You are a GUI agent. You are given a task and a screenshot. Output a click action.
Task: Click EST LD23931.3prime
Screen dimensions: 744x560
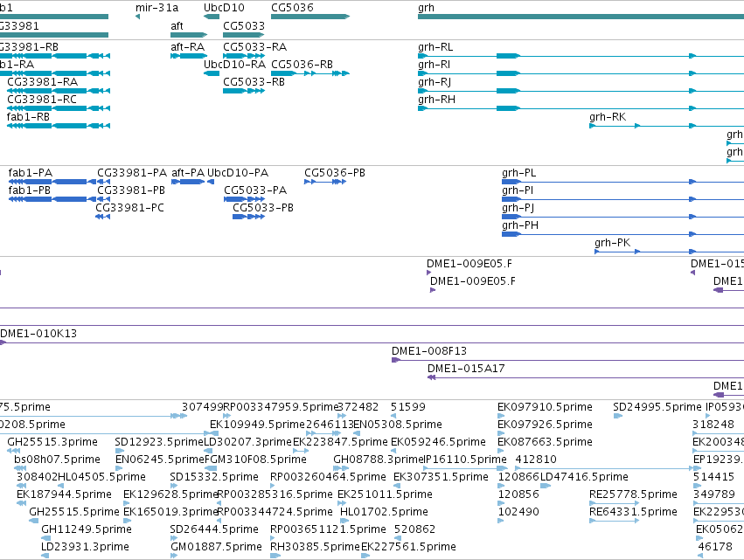click(85, 548)
